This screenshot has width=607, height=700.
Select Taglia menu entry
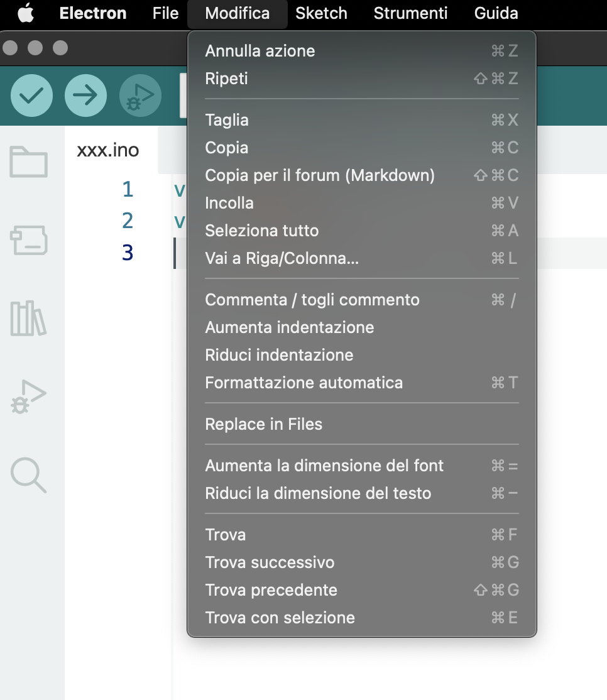point(362,120)
